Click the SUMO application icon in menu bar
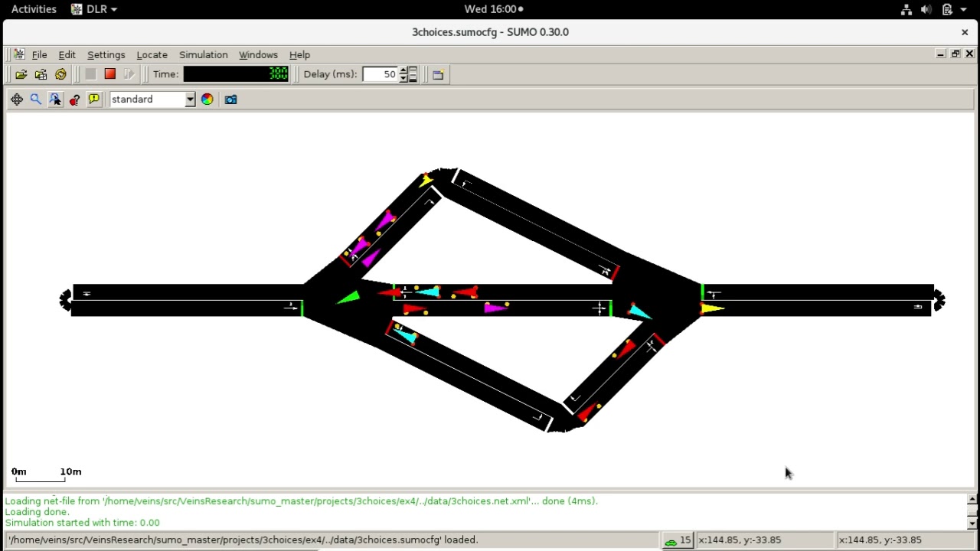The image size is (980, 551). (x=19, y=54)
